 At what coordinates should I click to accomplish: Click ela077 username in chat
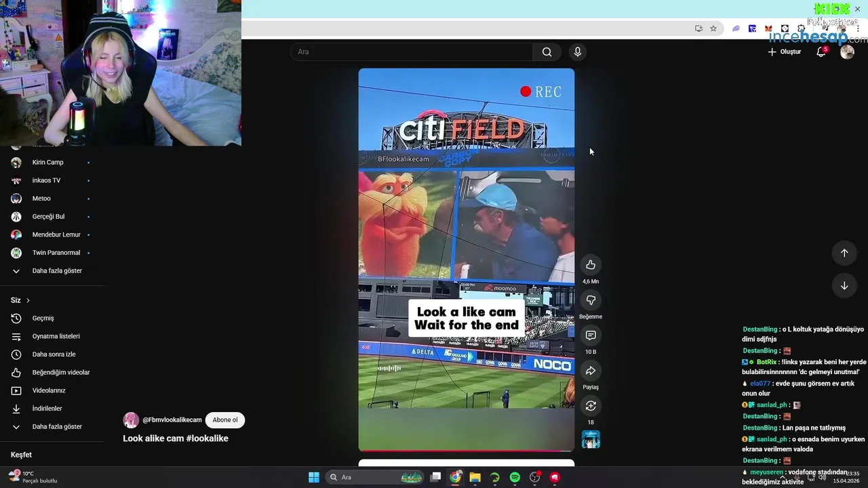(x=760, y=384)
